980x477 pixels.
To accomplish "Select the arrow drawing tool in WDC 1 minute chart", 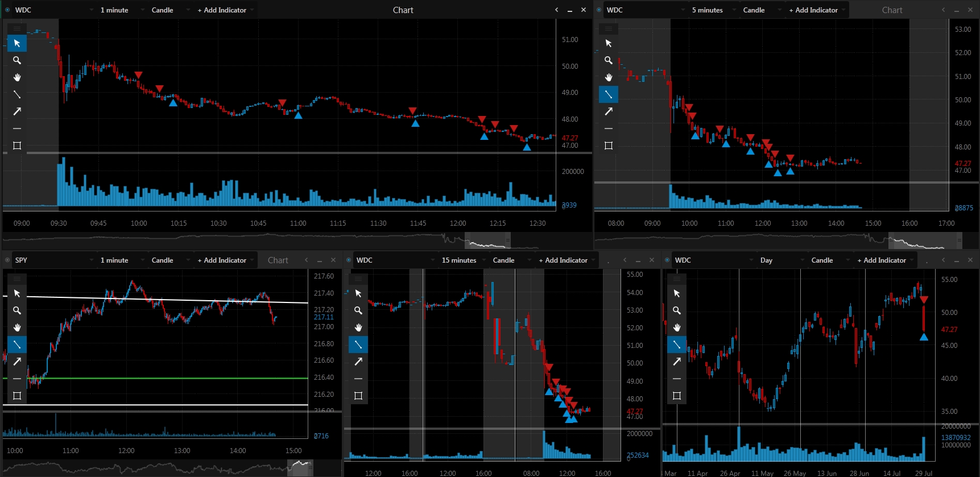I will pyautogui.click(x=17, y=111).
